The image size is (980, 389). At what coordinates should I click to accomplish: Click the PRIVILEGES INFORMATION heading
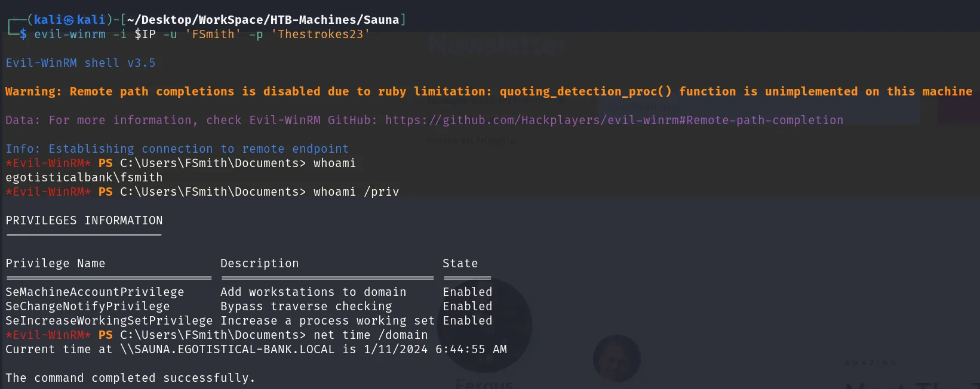(84, 220)
